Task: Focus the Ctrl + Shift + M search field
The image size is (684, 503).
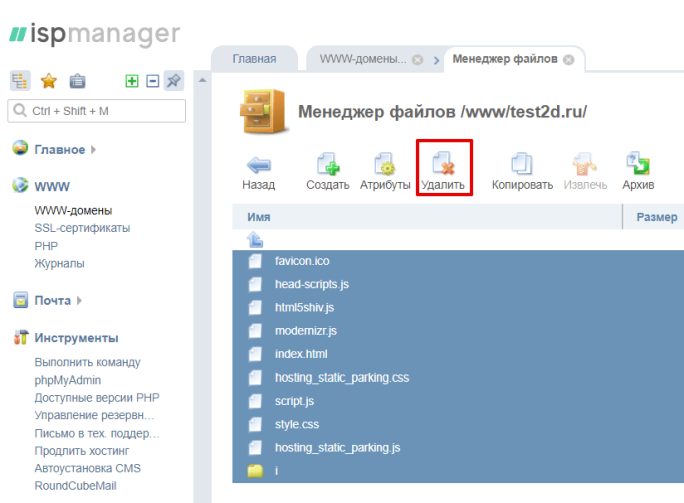Action: 96,111
